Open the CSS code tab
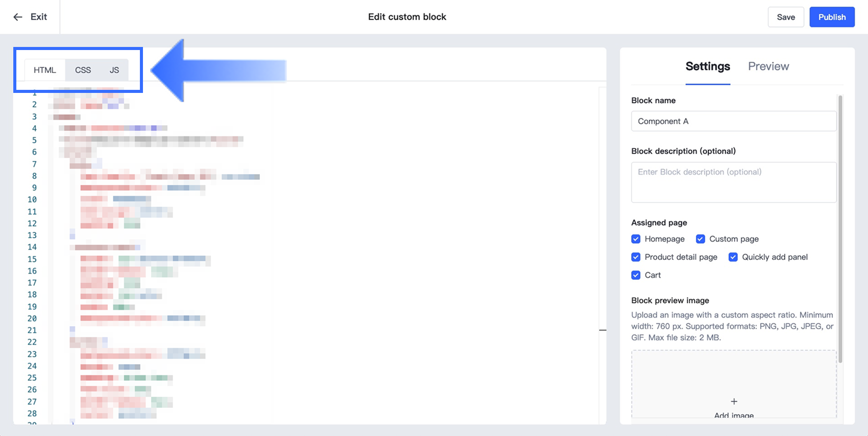This screenshot has width=868, height=436. tap(83, 70)
